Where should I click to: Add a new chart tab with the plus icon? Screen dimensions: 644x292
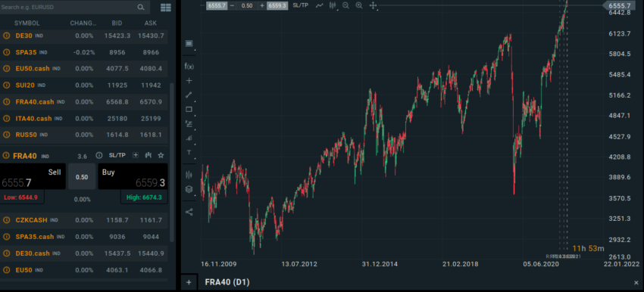[189, 282]
